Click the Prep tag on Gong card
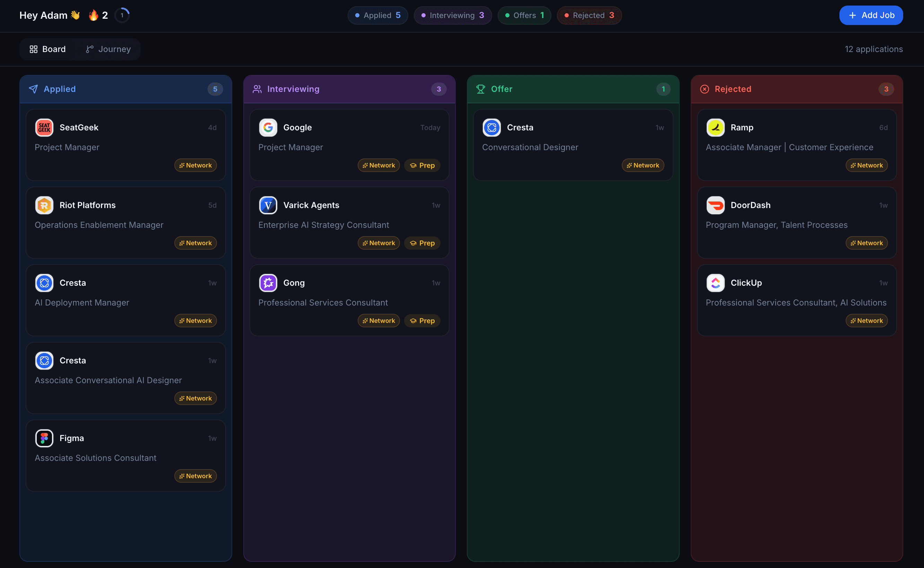This screenshot has width=924, height=568. (x=422, y=321)
